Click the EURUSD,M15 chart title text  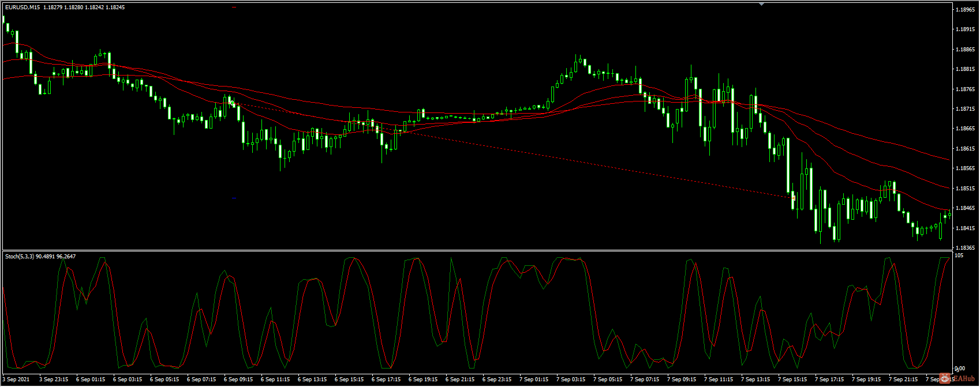point(23,7)
